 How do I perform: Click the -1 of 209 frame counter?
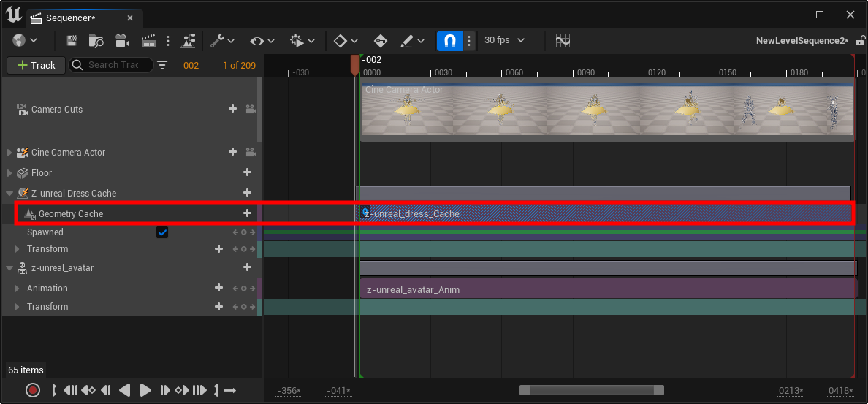point(237,65)
